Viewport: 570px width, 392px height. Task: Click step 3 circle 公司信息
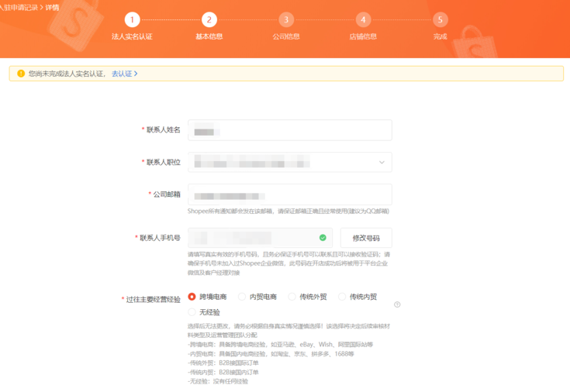(286, 19)
